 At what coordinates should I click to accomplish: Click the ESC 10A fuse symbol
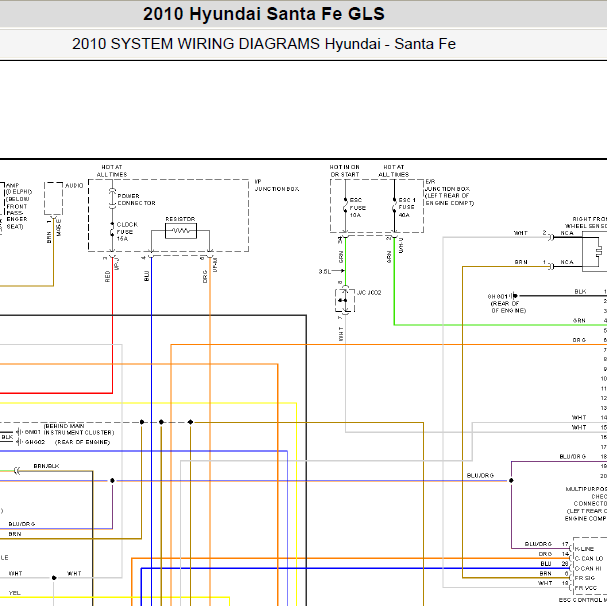(x=345, y=207)
